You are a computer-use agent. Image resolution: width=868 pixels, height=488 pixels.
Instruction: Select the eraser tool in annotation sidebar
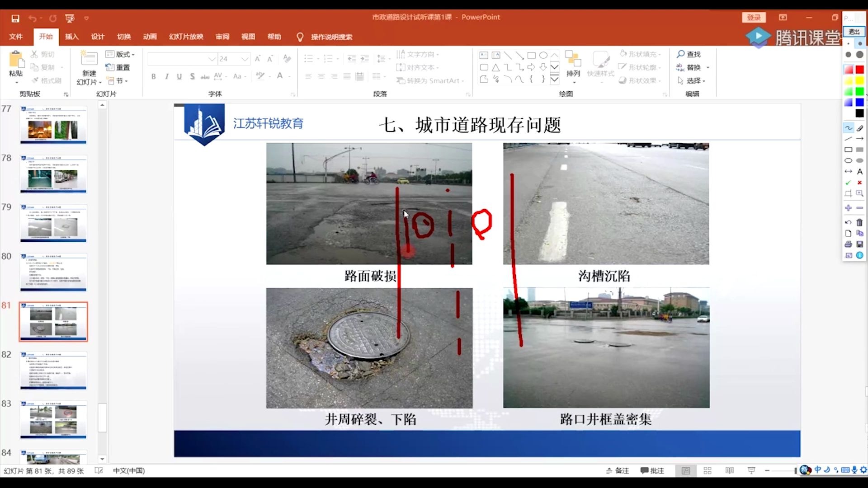[860, 128]
